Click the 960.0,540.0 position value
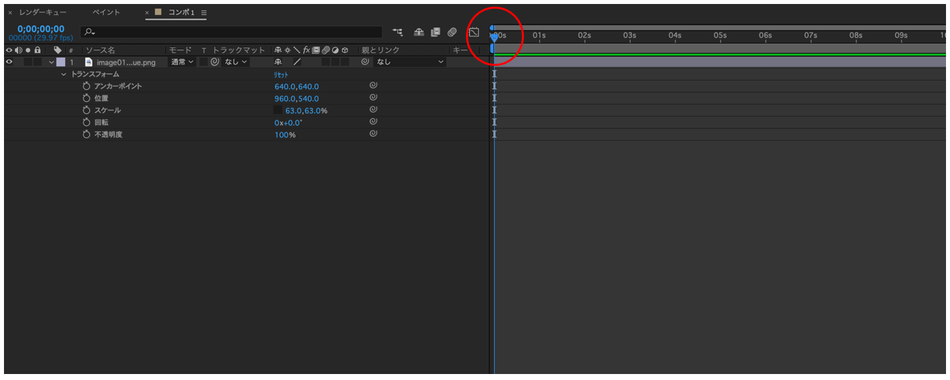This screenshot has height=380, width=950. click(x=297, y=98)
